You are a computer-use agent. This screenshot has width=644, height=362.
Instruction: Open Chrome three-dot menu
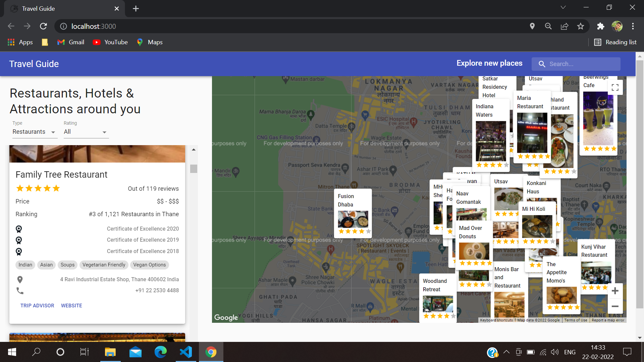click(633, 26)
